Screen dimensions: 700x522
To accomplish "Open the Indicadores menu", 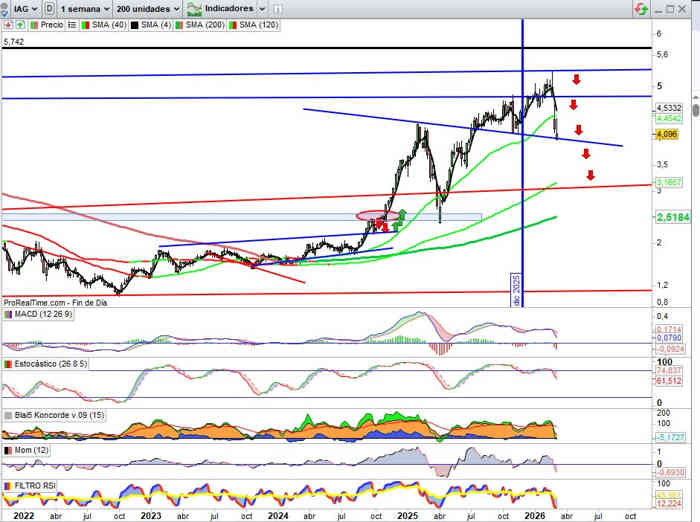I will tap(227, 8).
